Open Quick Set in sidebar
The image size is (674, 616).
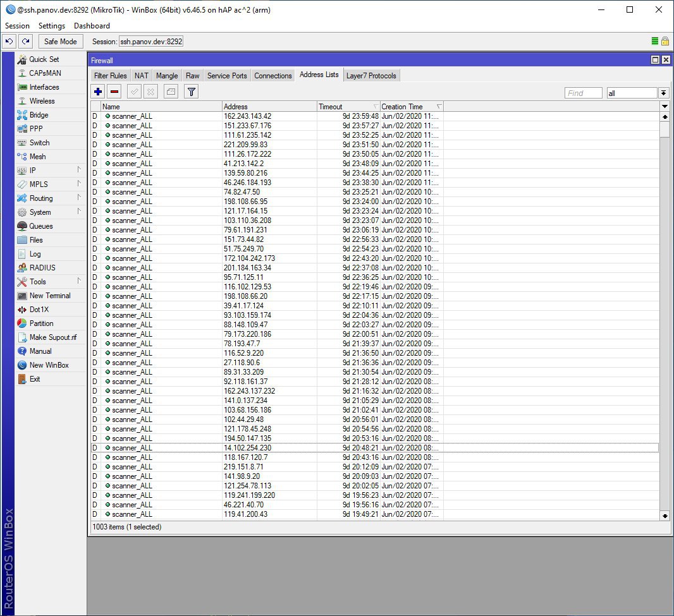51,59
